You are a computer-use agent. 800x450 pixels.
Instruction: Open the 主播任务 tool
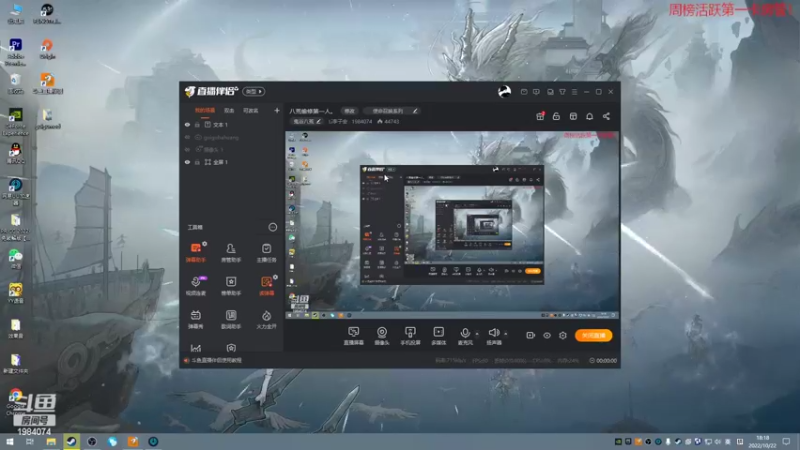pos(266,252)
